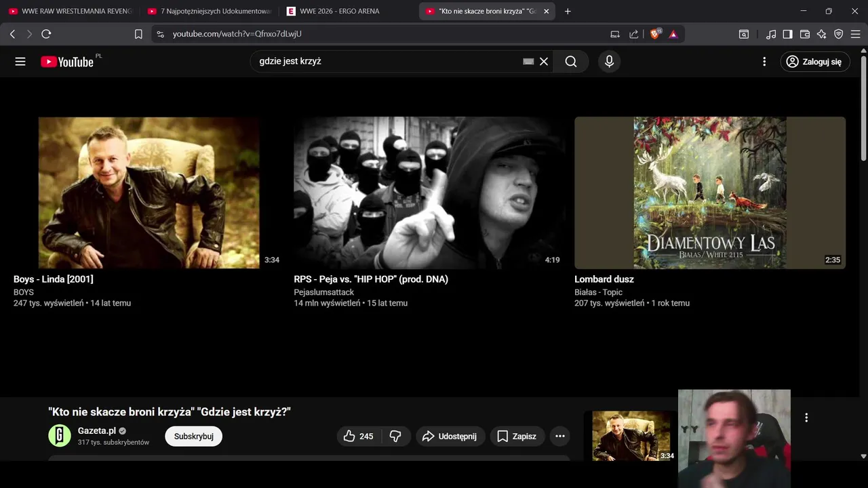The height and width of the screenshot is (488, 868).
Task: Toggle browser sidebar panel icon
Action: (788, 34)
